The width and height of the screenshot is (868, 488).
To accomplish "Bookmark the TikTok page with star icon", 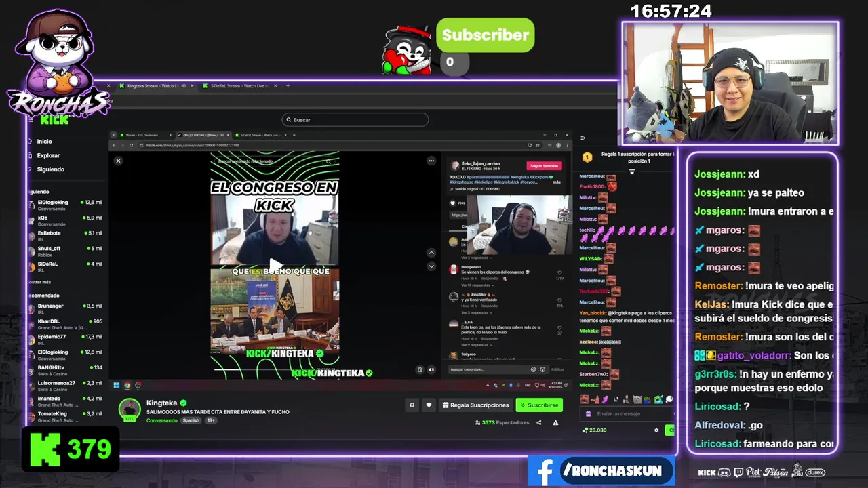I will (x=538, y=145).
